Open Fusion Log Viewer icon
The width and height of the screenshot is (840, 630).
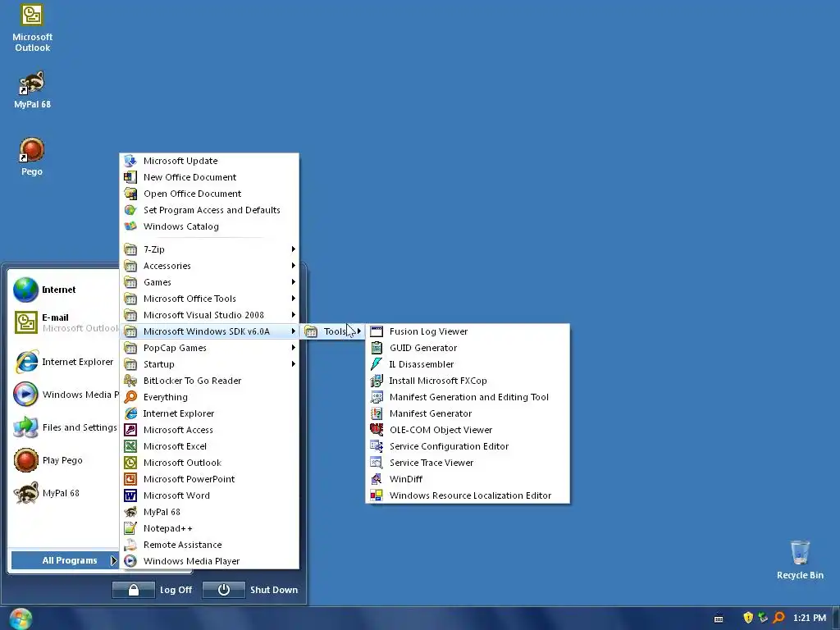377,331
